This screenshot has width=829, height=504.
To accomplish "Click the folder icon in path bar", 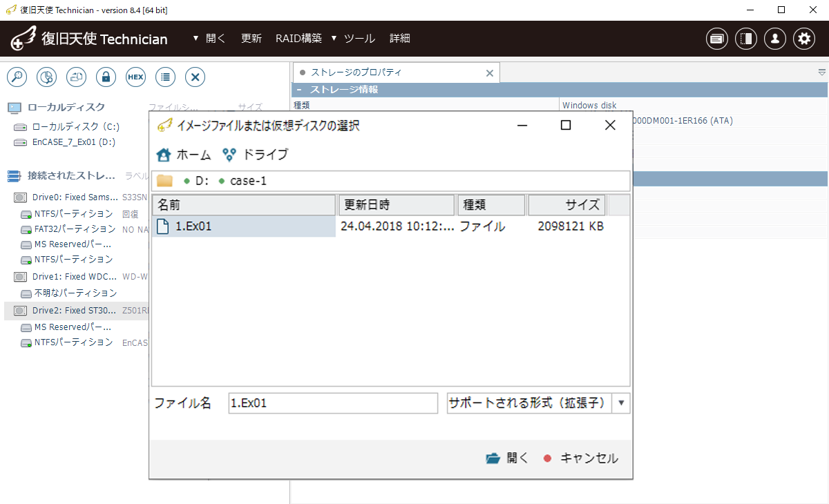I will 164,181.
